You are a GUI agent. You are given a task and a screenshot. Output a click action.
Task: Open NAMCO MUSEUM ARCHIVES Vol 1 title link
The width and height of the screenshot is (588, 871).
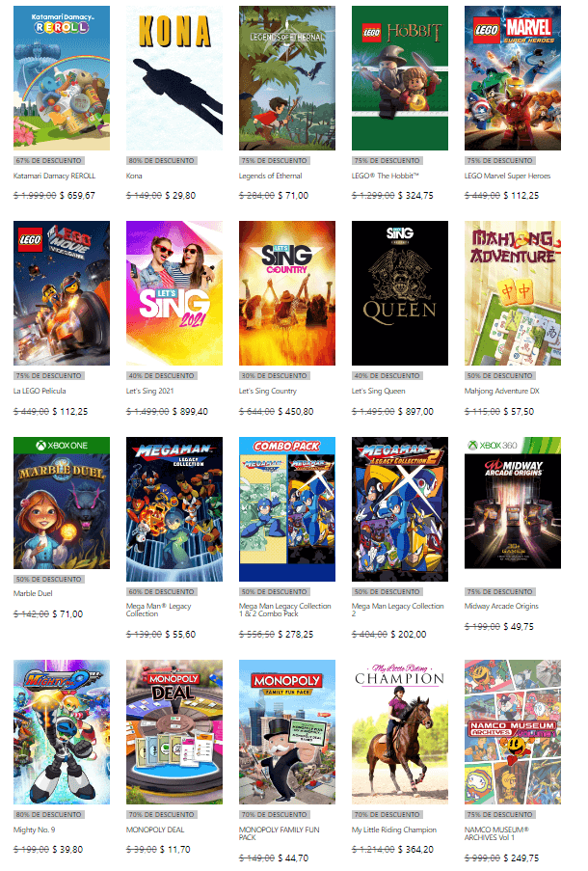pos(496,833)
